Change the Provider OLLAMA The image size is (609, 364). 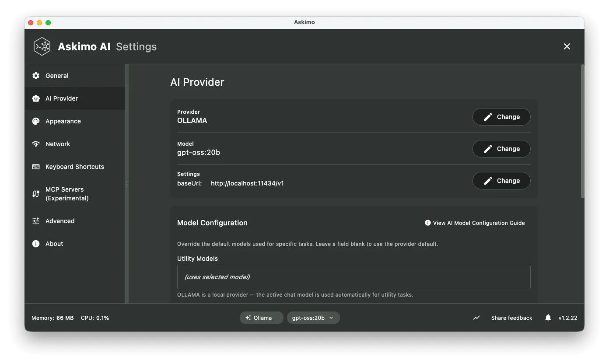pos(501,117)
